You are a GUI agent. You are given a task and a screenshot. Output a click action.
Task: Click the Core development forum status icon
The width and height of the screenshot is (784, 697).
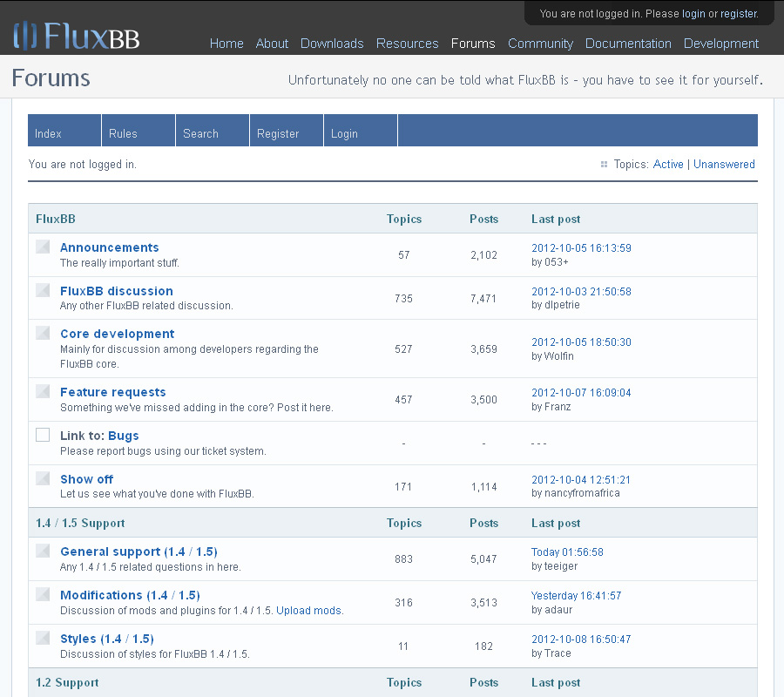click(43, 333)
